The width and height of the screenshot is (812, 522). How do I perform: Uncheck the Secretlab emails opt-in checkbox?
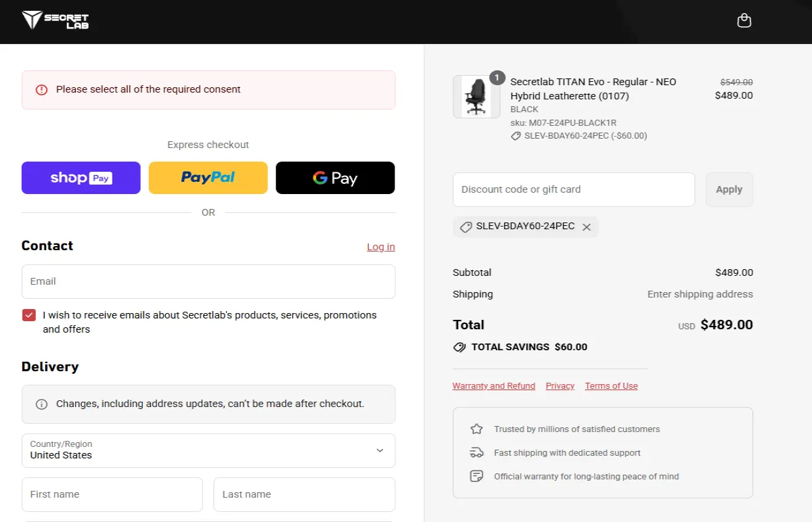coord(29,315)
